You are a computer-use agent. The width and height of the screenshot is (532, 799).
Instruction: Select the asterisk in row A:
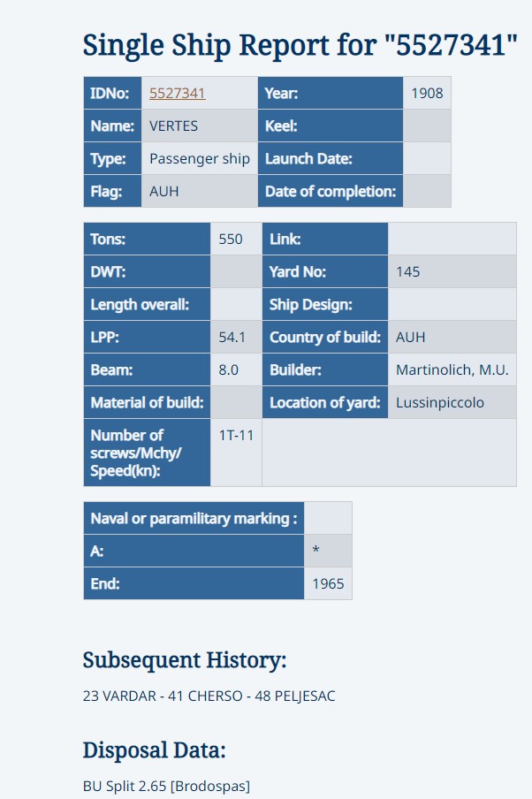[316, 550]
